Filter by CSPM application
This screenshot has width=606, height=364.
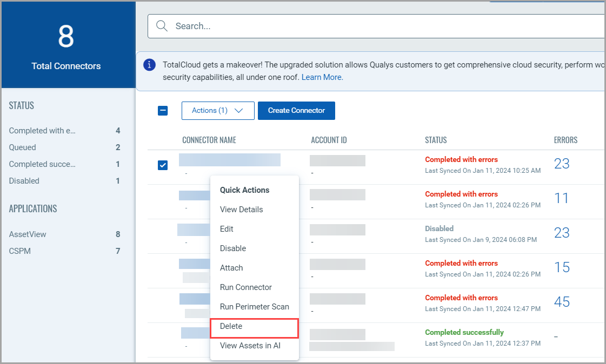point(20,251)
